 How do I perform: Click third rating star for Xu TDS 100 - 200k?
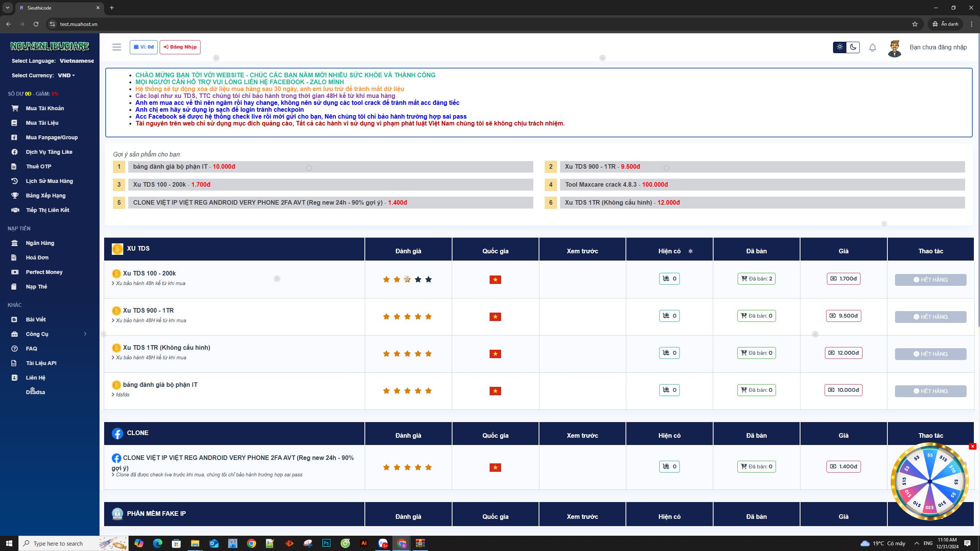(407, 279)
